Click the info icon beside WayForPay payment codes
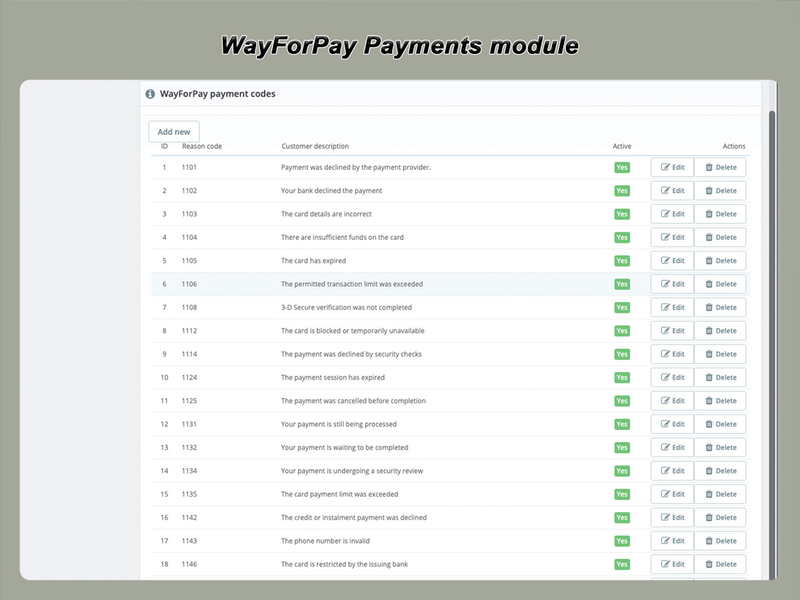This screenshot has width=800, height=600. pyautogui.click(x=150, y=94)
